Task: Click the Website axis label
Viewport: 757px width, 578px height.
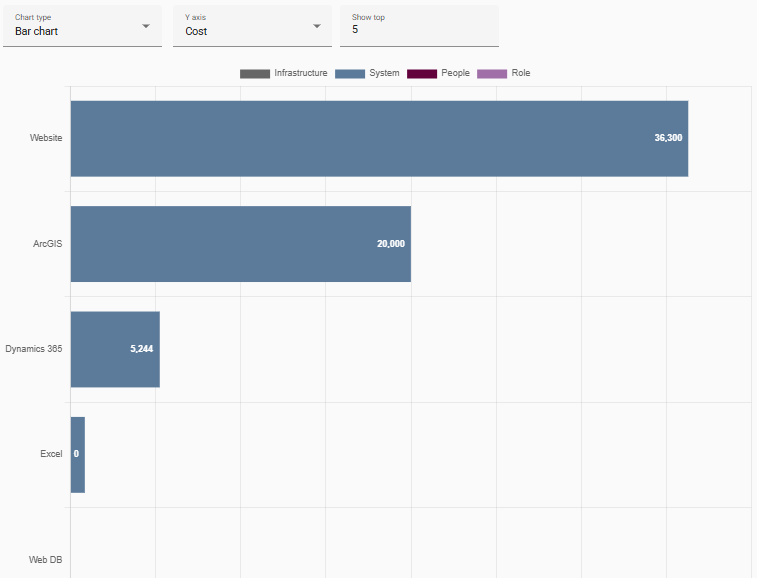Action: (46, 138)
